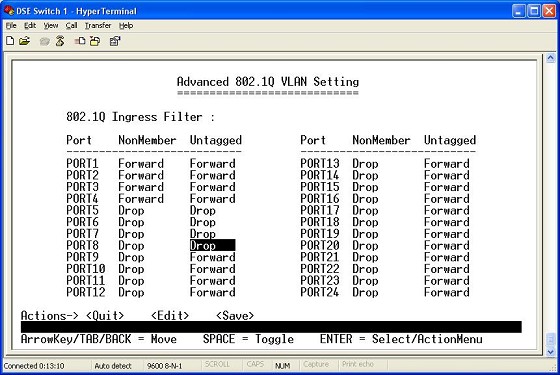Select the <Edit> action
560x375 pixels.
tap(170, 315)
